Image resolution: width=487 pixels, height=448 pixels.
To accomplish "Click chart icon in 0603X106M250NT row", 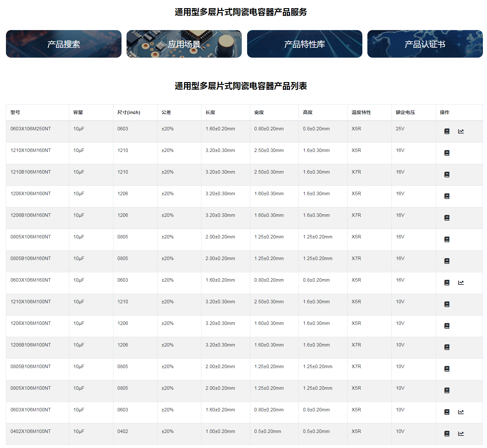I will 461,131.
